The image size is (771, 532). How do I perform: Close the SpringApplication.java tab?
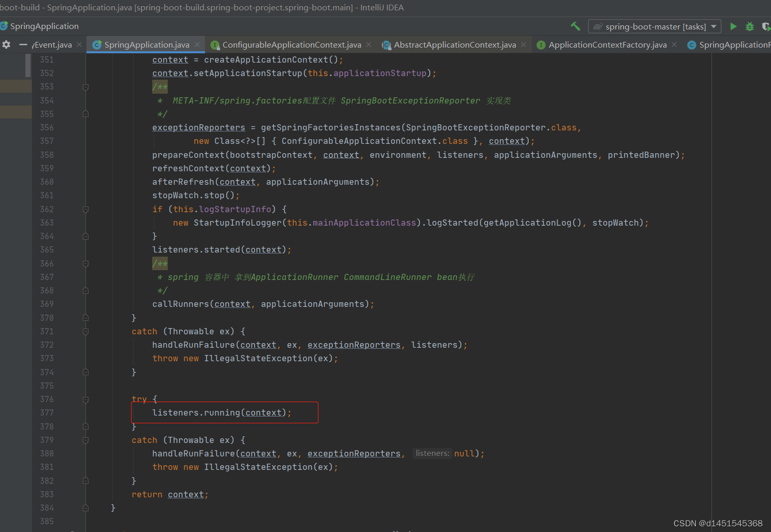pos(197,45)
